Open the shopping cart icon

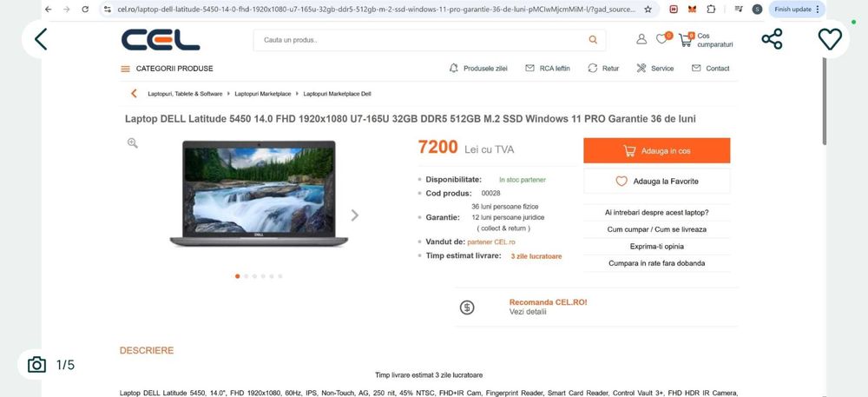tap(686, 39)
